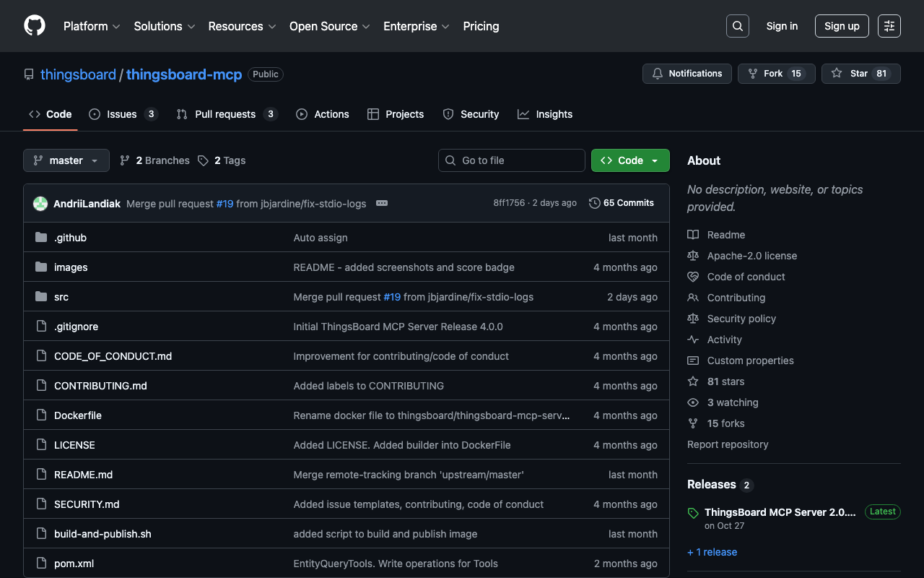Viewport: 924px width, 578px height.
Task: Open the Pull requests tab
Action: [x=225, y=114]
